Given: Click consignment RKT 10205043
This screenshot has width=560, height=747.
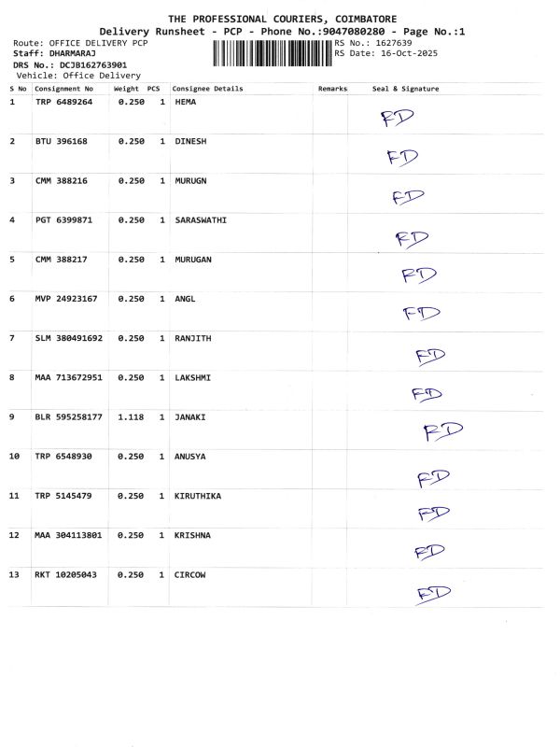Looking at the screenshot, I should 66,574.
